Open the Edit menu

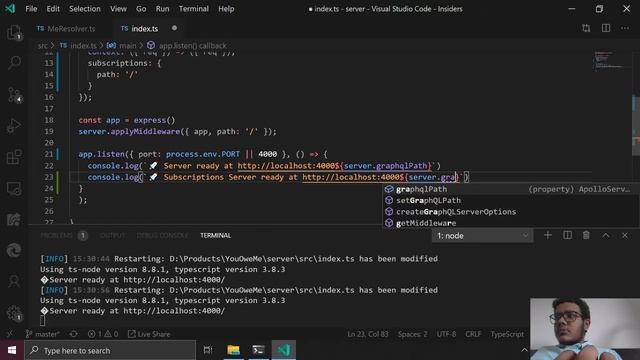click(x=53, y=9)
